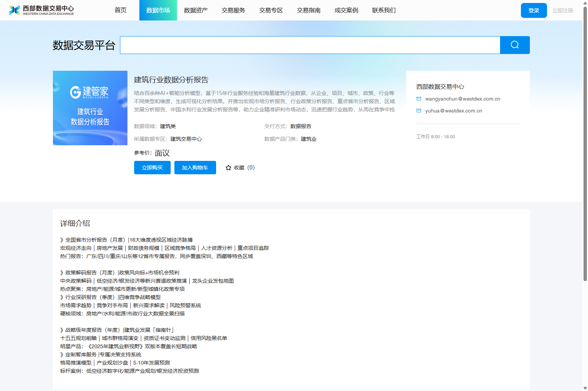Click the 热门报告 line
The width and height of the screenshot is (588, 391).
[157, 256]
